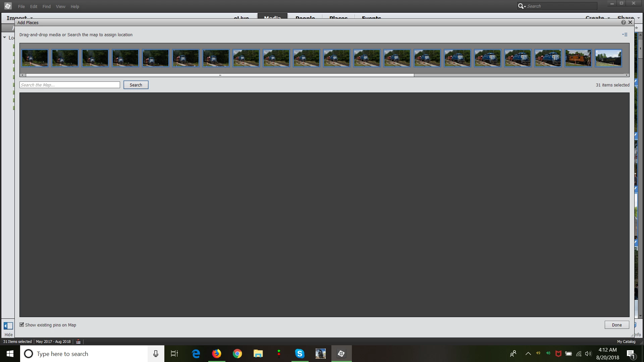
Task: Click the status bar catalog import icon
Action: point(78,342)
